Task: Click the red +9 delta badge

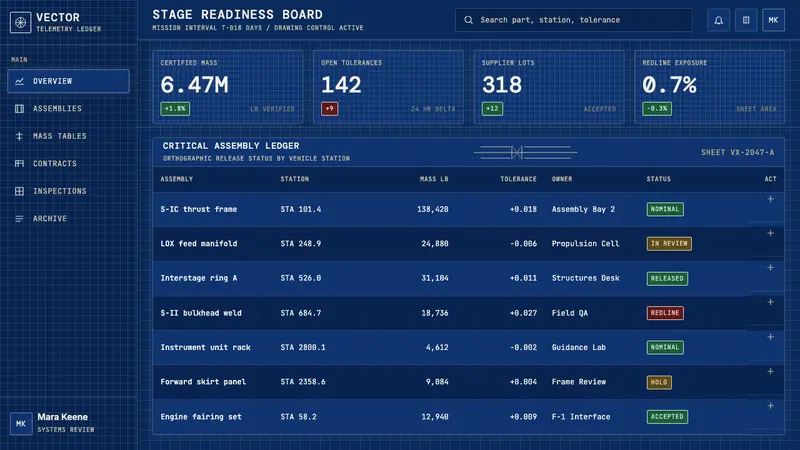Action: (x=330, y=109)
